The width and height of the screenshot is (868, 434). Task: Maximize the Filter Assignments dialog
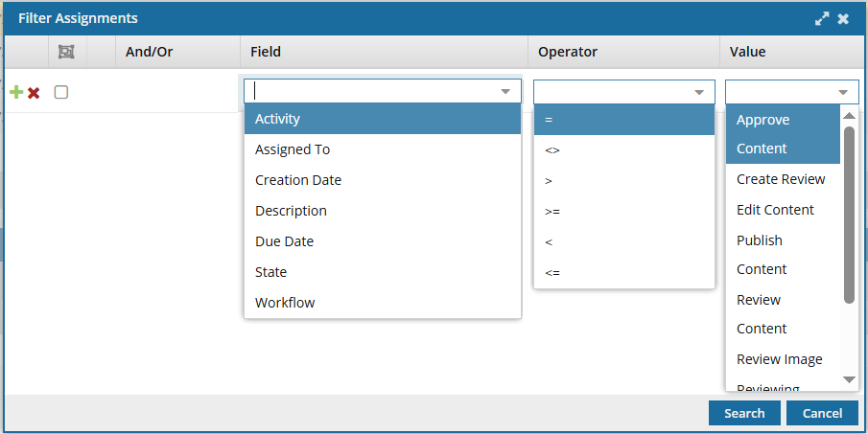pyautogui.click(x=822, y=19)
